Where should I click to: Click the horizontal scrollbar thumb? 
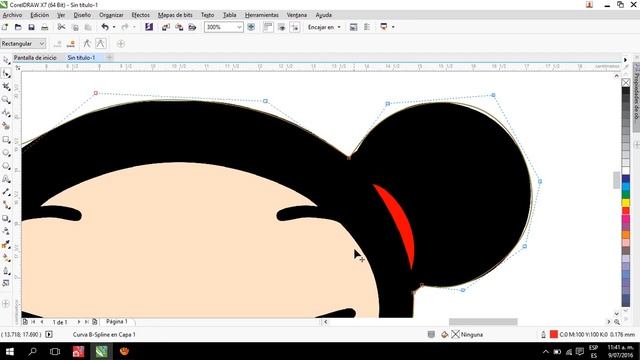pyautogui.click(x=483, y=322)
